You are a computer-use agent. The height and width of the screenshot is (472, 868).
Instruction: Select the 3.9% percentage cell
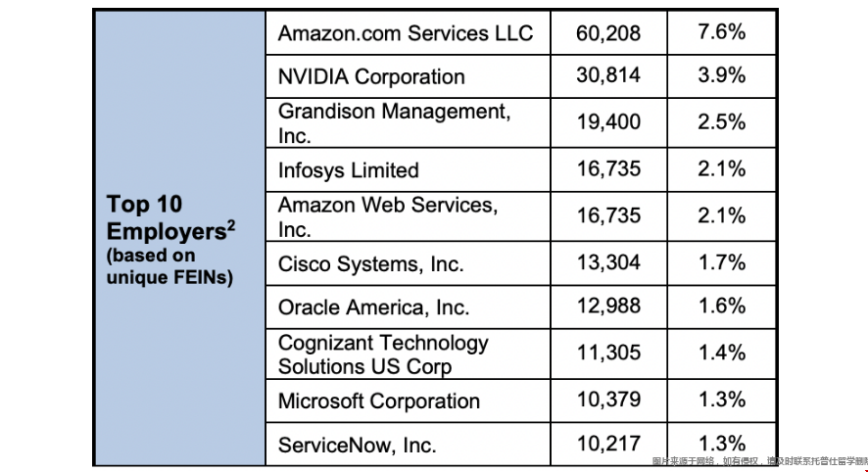click(721, 76)
